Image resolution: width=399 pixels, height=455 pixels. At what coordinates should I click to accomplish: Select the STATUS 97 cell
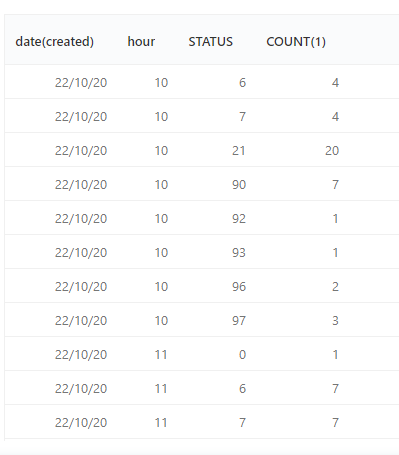pyautogui.click(x=239, y=321)
